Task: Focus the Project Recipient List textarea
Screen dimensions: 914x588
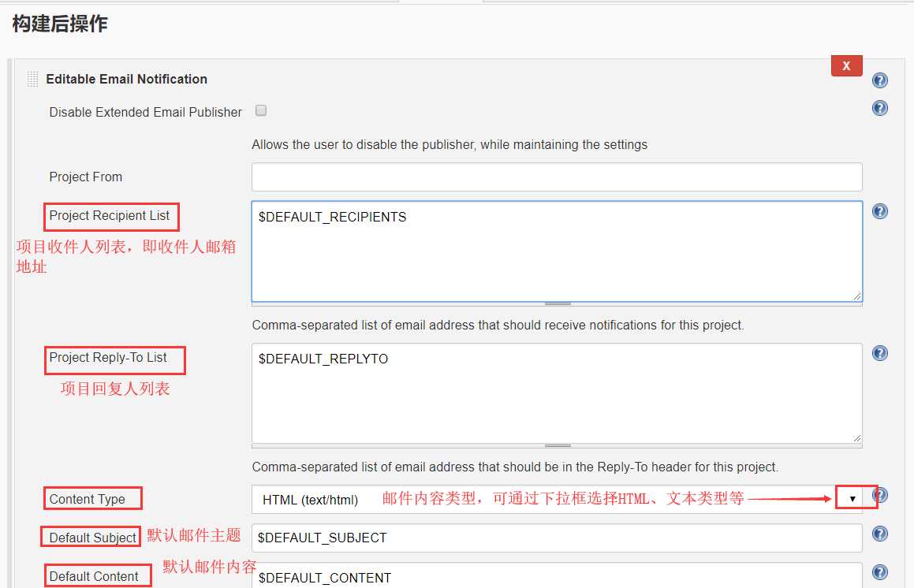Action: [x=557, y=251]
